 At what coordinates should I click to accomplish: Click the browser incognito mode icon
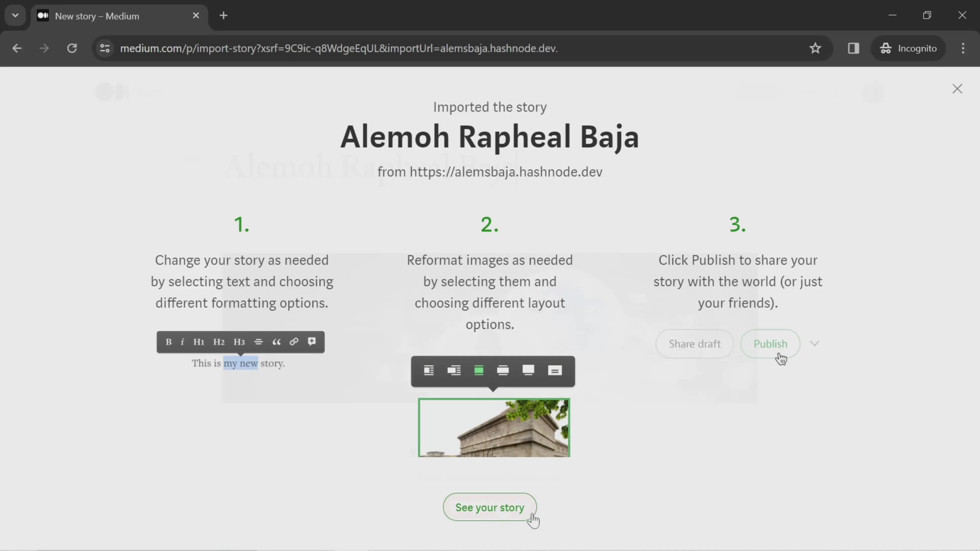coord(886,48)
